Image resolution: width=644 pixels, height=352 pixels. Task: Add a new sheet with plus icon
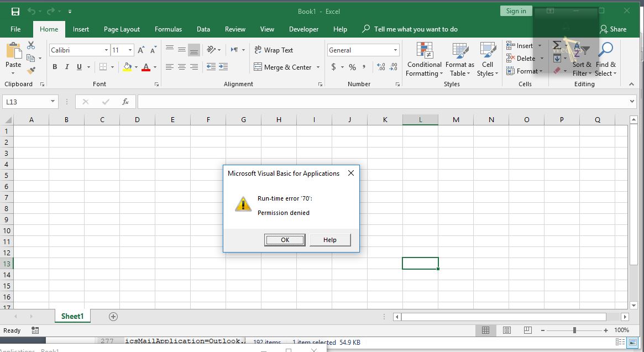pyautogui.click(x=113, y=317)
